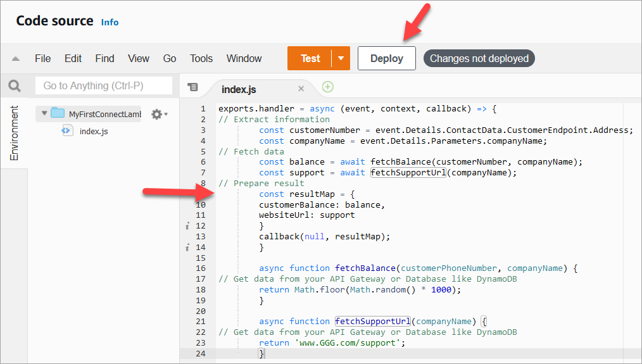Open the environment settings gear icon

156,114
